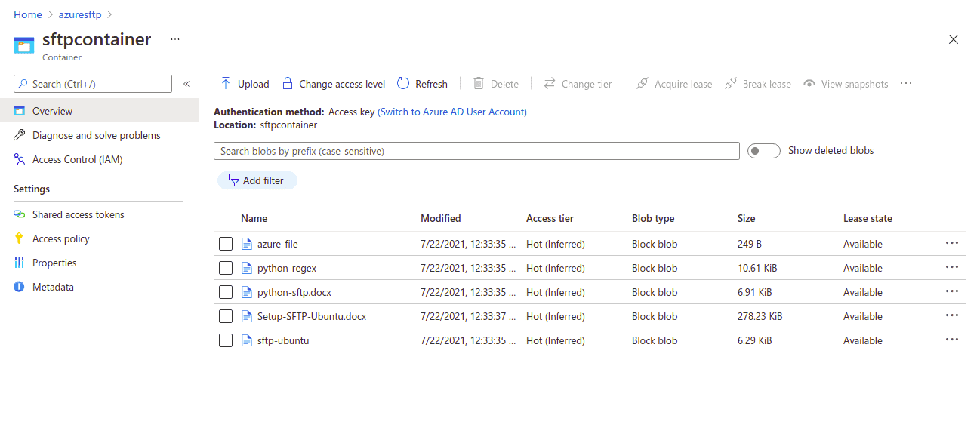
Task: Select the python-regex row checkbox
Action: pos(226,268)
